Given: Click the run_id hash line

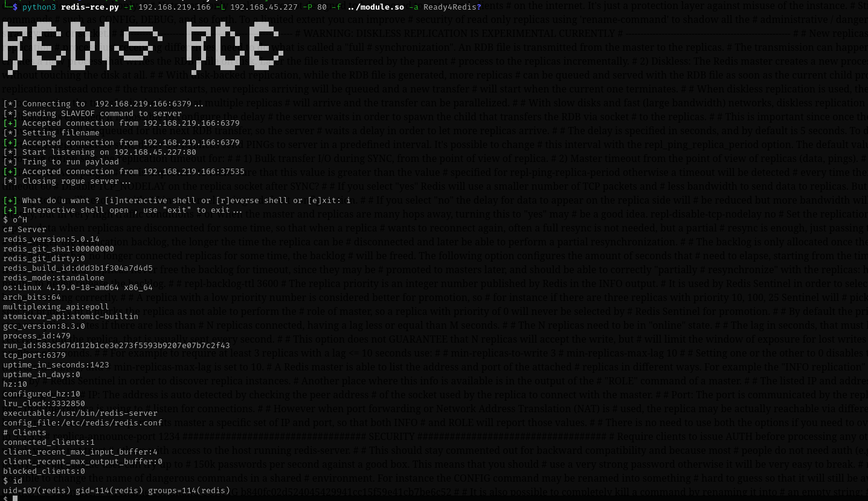Looking at the screenshot, I should [x=117, y=346].
